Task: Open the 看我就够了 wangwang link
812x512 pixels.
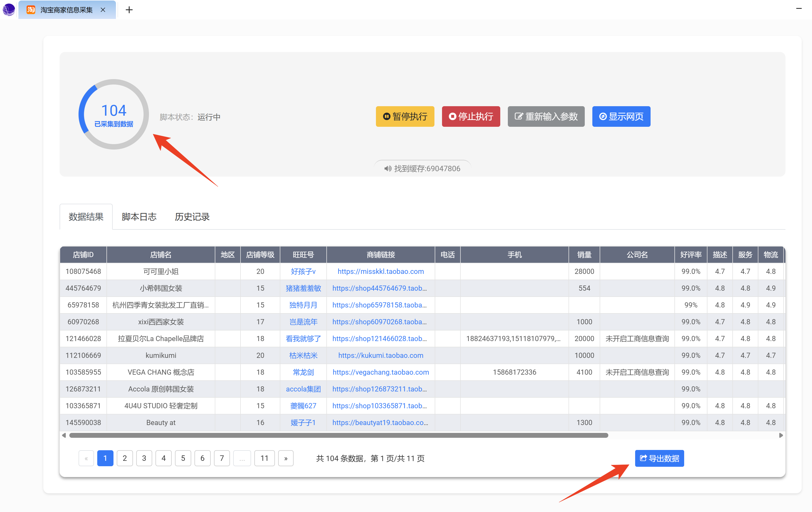Action: click(x=303, y=339)
